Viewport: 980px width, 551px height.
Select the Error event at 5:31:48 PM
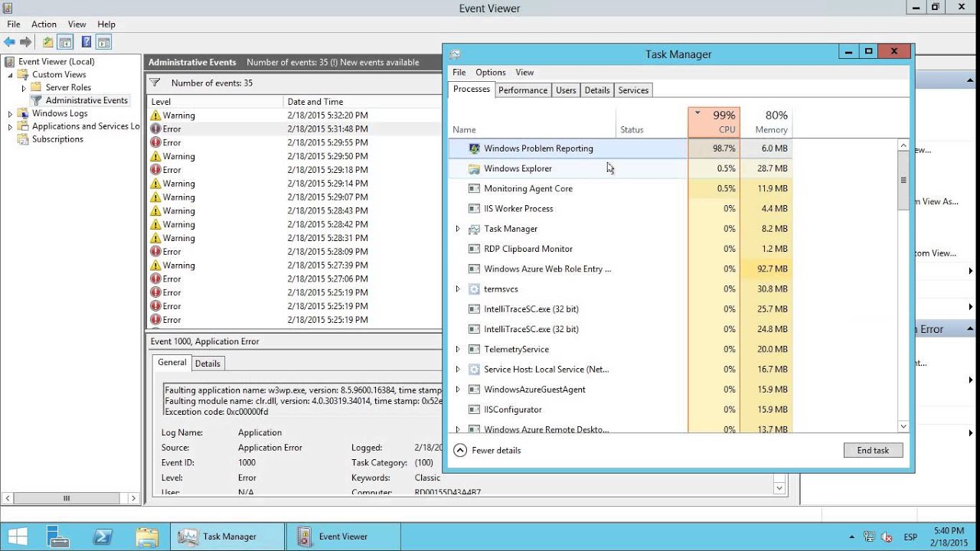point(294,129)
